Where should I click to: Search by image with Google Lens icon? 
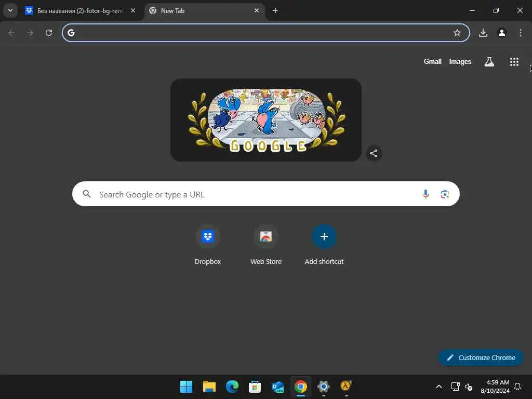click(x=445, y=194)
